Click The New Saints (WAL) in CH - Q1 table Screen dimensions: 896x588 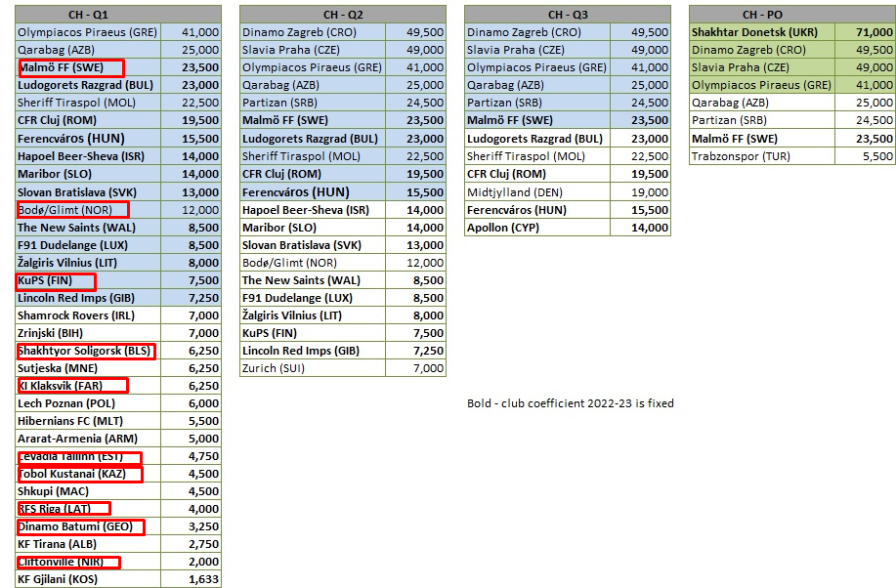tap(88, 228)
